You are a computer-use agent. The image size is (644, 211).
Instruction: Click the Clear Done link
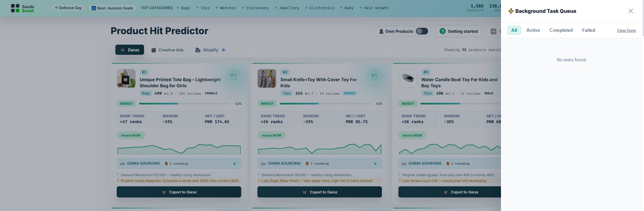pos(626,30)
